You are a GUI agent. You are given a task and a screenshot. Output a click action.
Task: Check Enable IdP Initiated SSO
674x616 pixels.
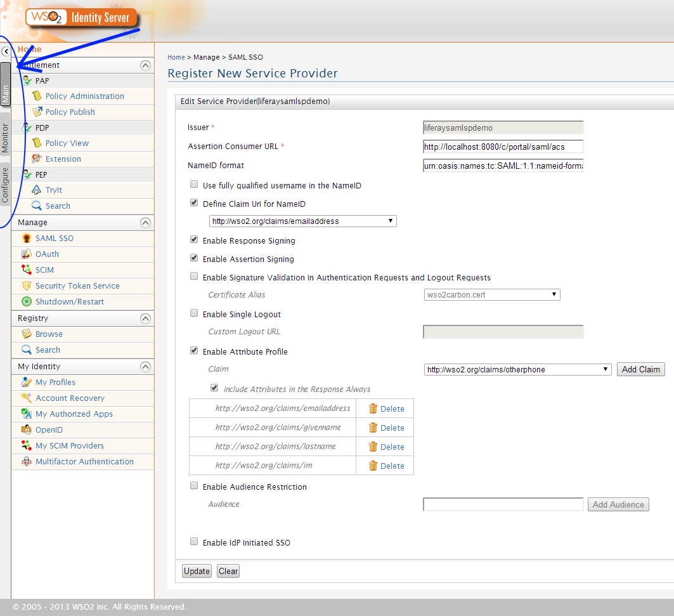click(194, 542)
